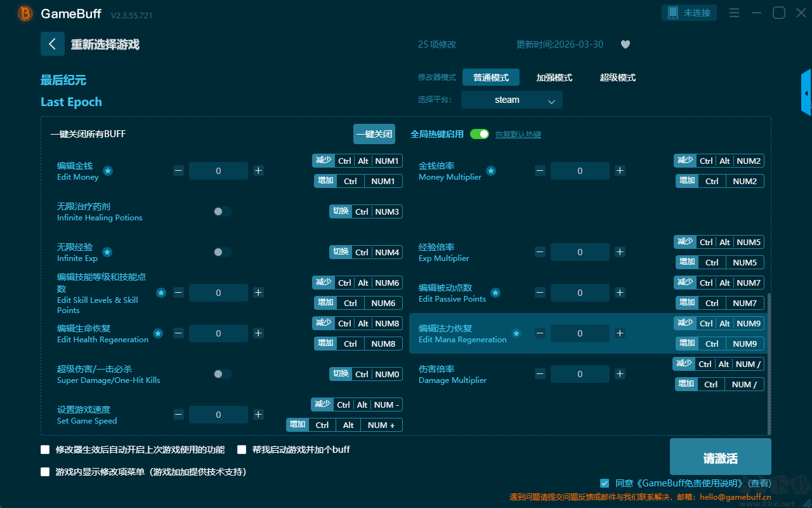Check show in-game modifier menu box
812x508 pixels.
[x=45, y=472]
